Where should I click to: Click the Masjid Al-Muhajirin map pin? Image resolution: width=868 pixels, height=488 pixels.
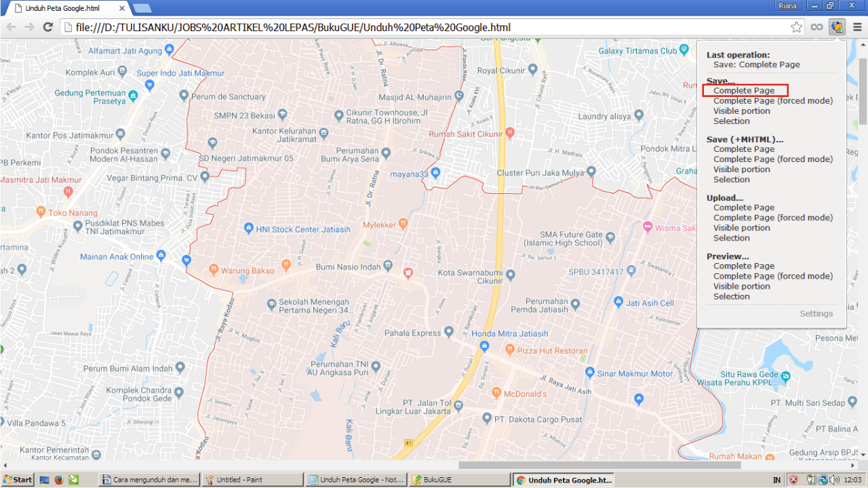[459, 96]
